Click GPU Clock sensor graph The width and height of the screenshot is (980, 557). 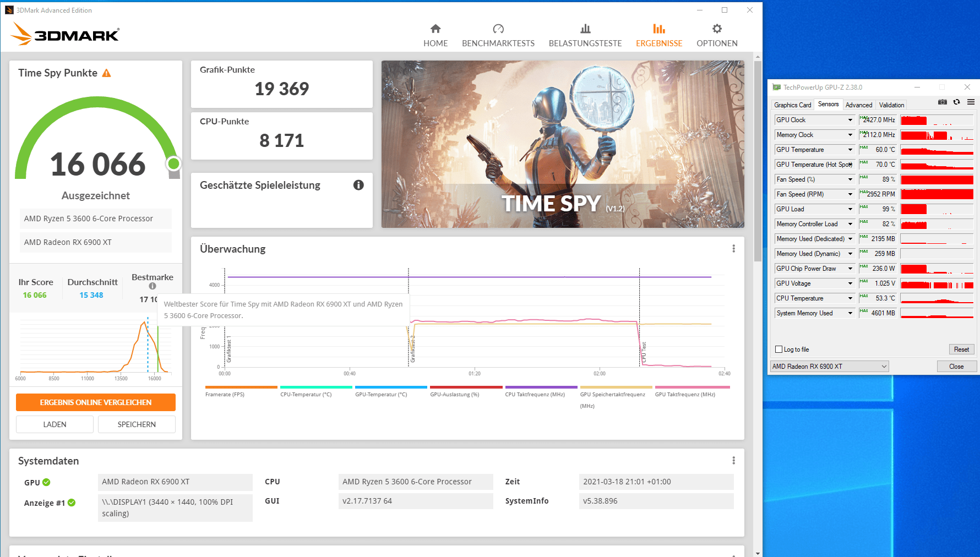click(937, 120)
